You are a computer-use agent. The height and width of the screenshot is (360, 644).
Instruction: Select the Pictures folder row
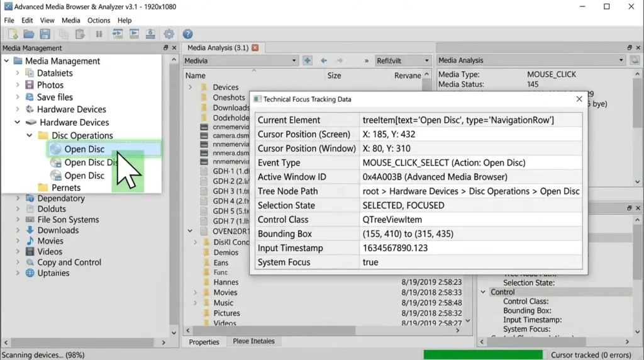click(x=226, y=313)
